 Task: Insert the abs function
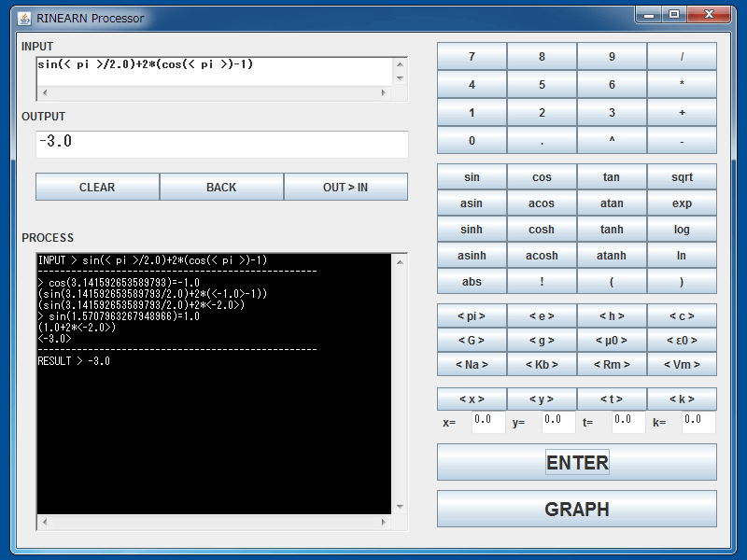tap(472, 282)
